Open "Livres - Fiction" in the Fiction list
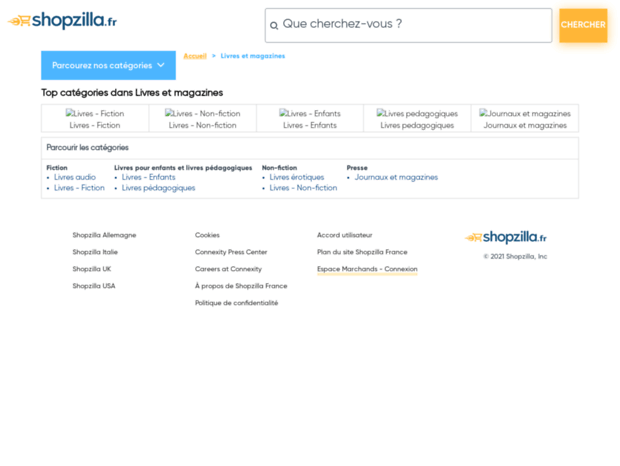Screen dimensions: 620x466 pyautogui.click(x=79, y=188)
